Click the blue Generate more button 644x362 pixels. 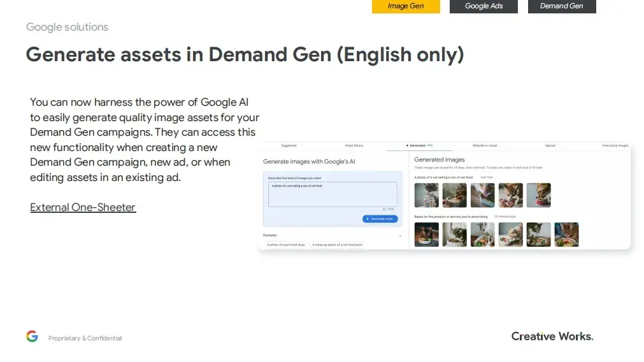[380, 219]
